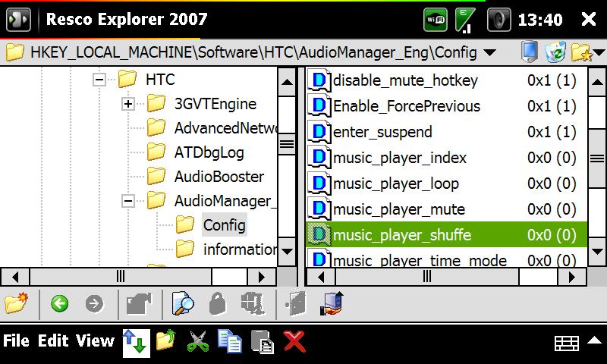Delete selection with the red X icon
The image size is (607, 364).
pyautogui.click(x=294, y=341)
